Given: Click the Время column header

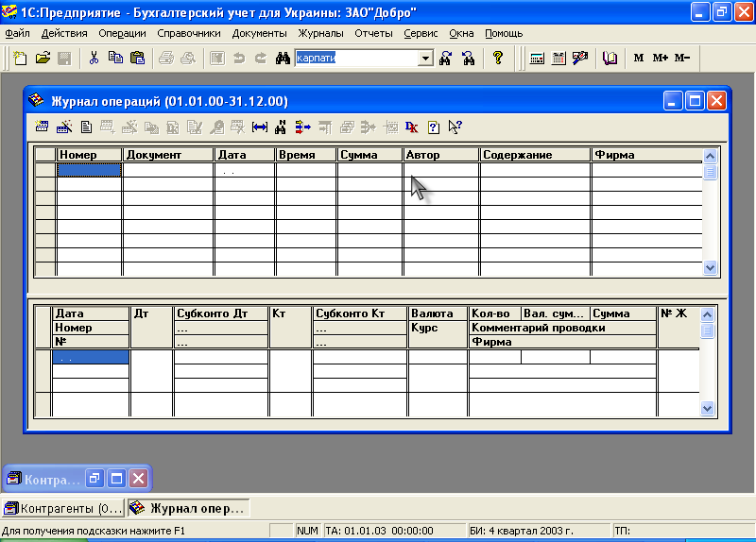Looking at the screenshot, I should click(305, 155).
